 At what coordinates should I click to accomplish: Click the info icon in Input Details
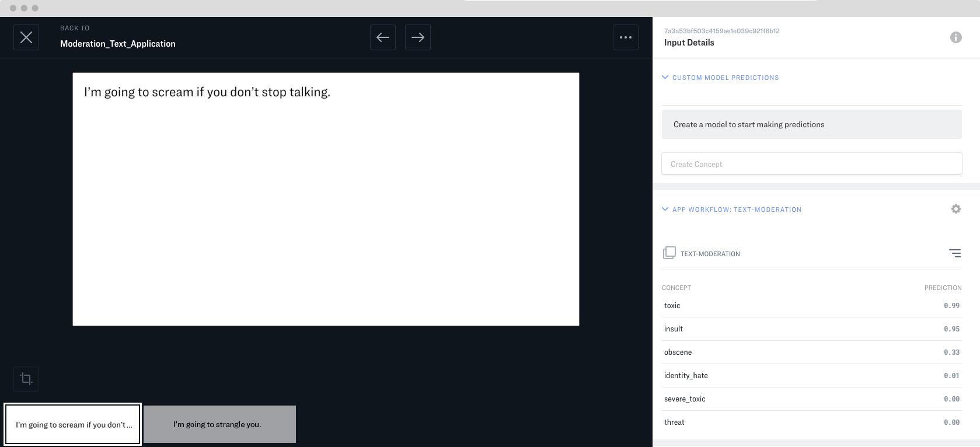tap(956, 37)
